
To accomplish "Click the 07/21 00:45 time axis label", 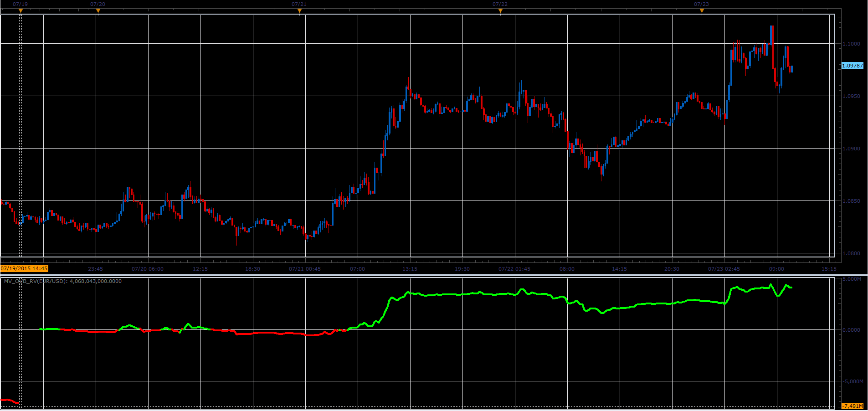I will click(x=305, y=269).
